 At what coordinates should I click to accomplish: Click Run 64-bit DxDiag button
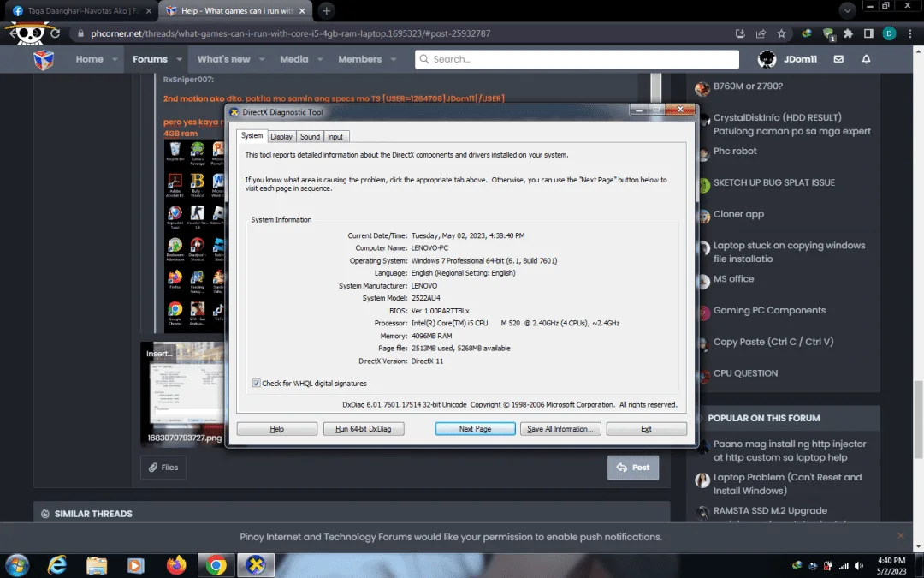click(364, 429)
